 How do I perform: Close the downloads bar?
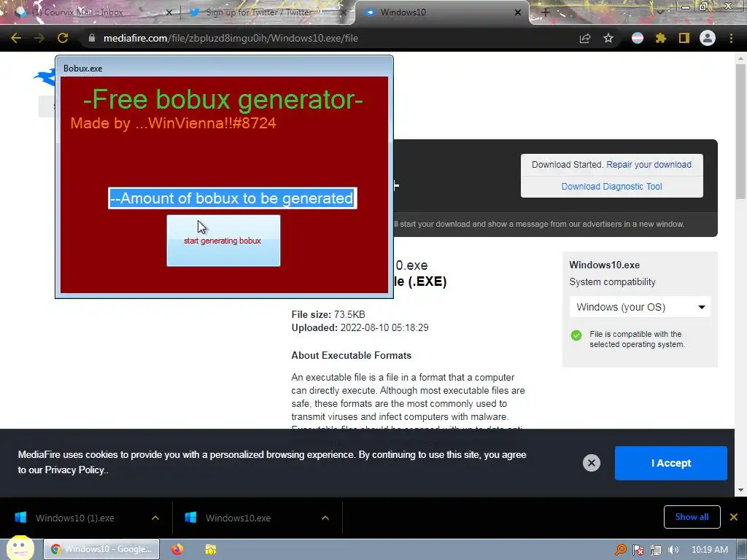coord(734,517)
